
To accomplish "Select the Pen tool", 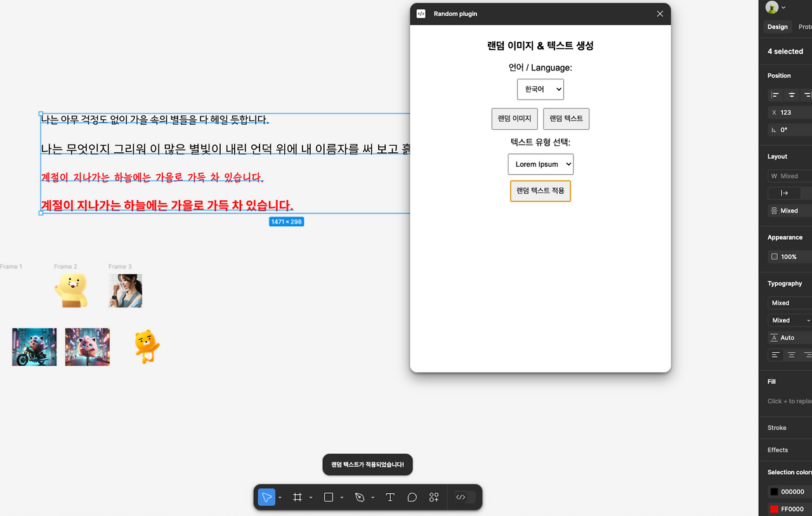I will tap(359, 497).
